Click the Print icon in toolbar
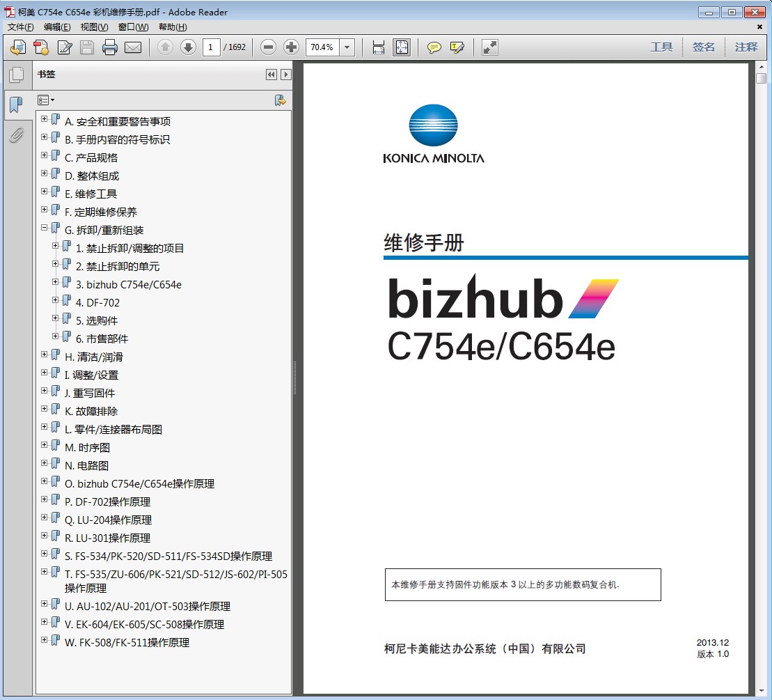 click(110, 47)
